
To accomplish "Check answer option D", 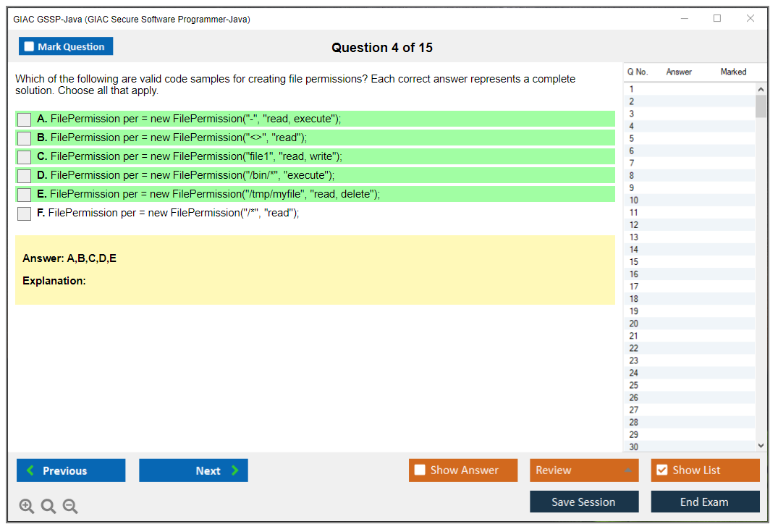I will pos(24,175).
